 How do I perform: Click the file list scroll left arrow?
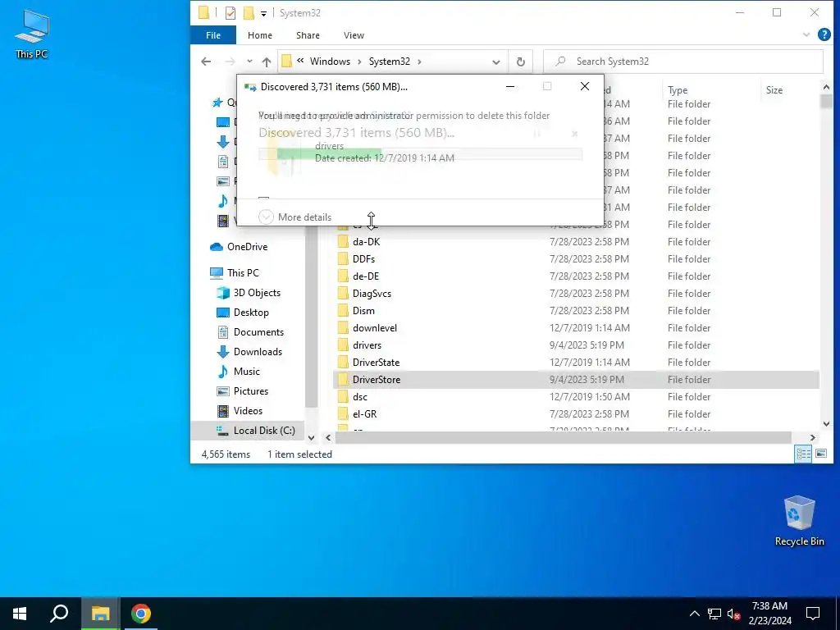[x=328, y=438]
